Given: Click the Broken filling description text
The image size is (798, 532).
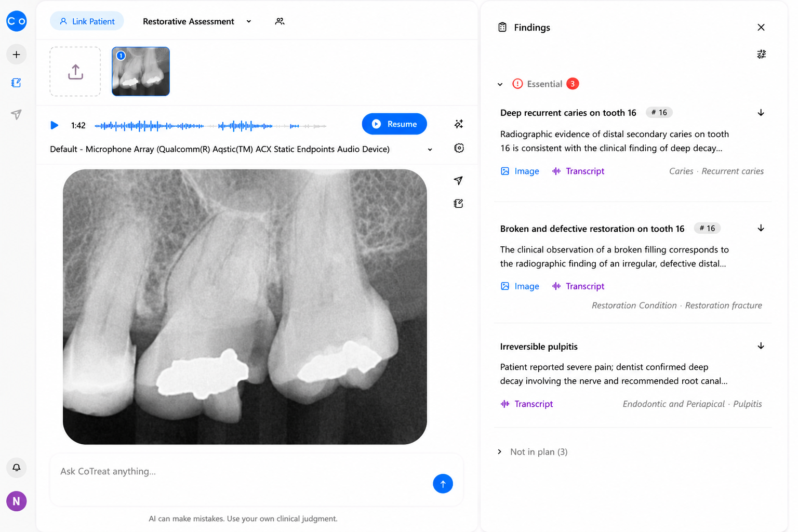Looking at the screenshot, I should [615, 257].
